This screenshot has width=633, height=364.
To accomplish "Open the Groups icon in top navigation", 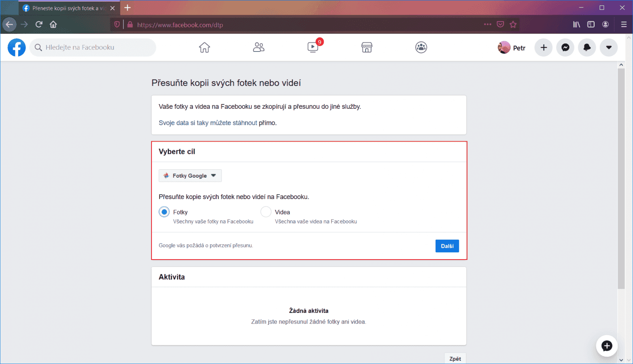I will click(x=421, y=47).
